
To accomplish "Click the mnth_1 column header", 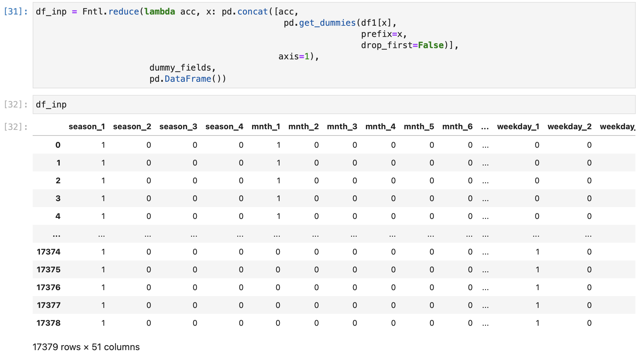I will pyautogui.click(x=266, y=127).
